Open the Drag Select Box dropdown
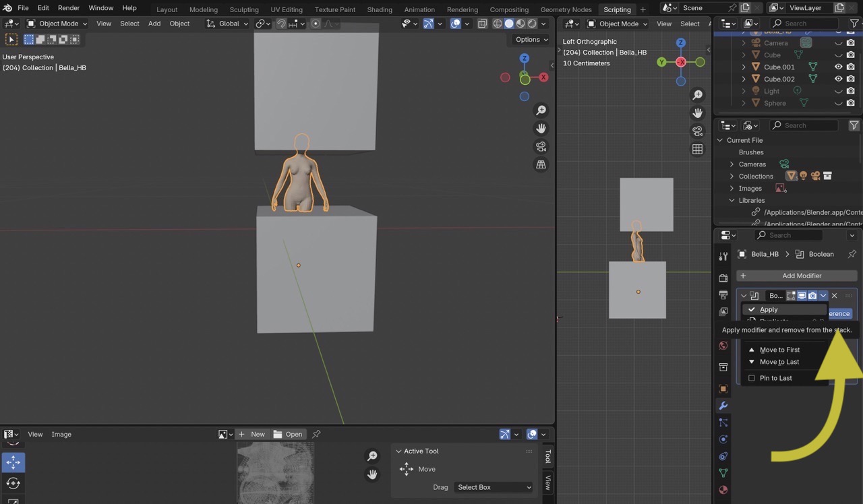The image size is (863, 504). (494, 487)
